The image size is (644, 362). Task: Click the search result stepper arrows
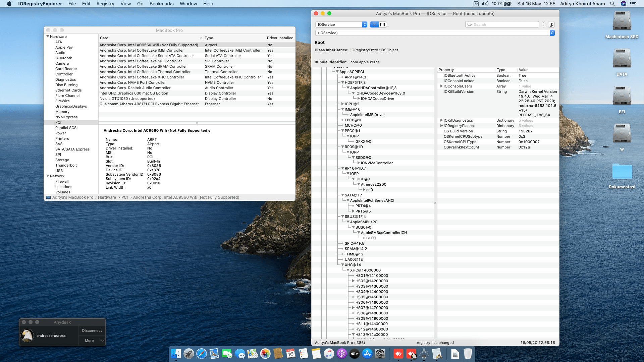click(543, 24)
